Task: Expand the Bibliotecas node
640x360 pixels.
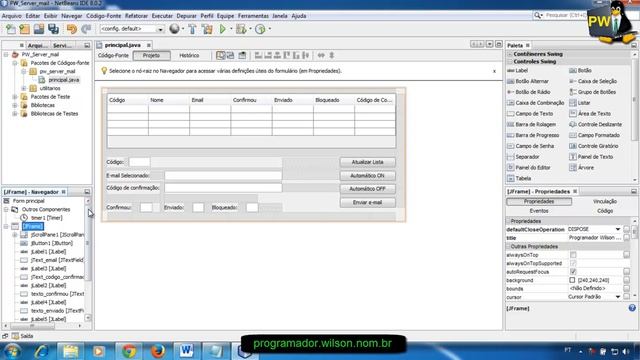Action: [15, 105]
